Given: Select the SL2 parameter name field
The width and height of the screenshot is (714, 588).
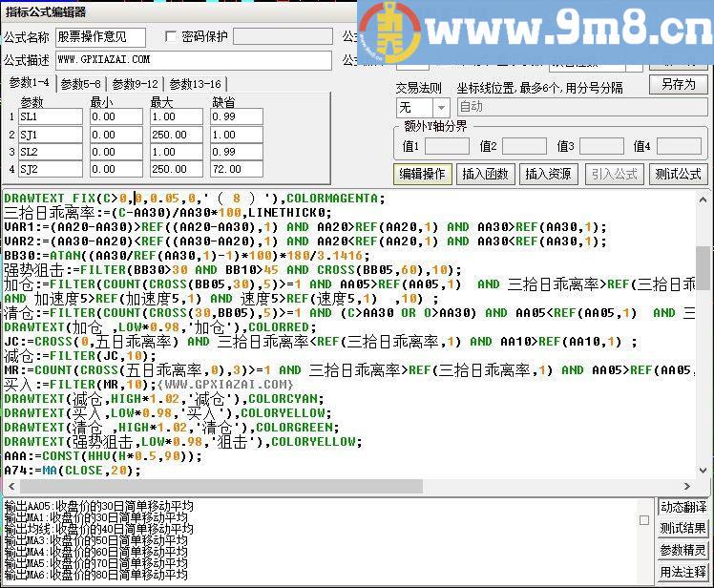Looking at the screenshot, I should (51, 152).
